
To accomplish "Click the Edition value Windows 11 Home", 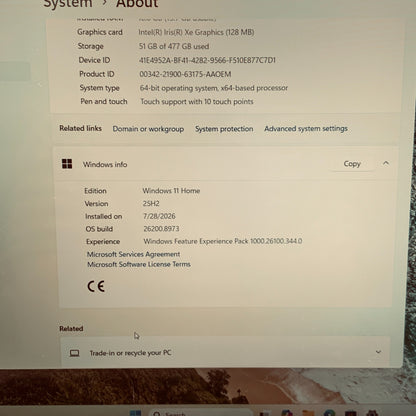I will coord(171,191).
